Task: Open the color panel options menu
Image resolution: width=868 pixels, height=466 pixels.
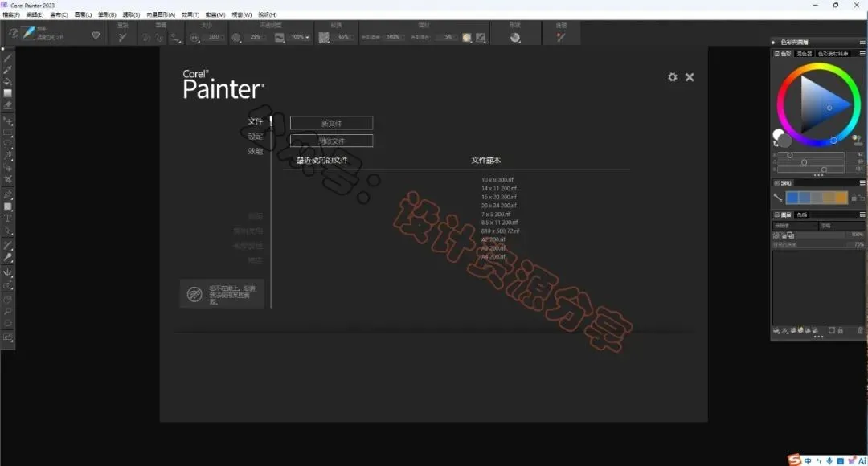Action: coord(862,54)
